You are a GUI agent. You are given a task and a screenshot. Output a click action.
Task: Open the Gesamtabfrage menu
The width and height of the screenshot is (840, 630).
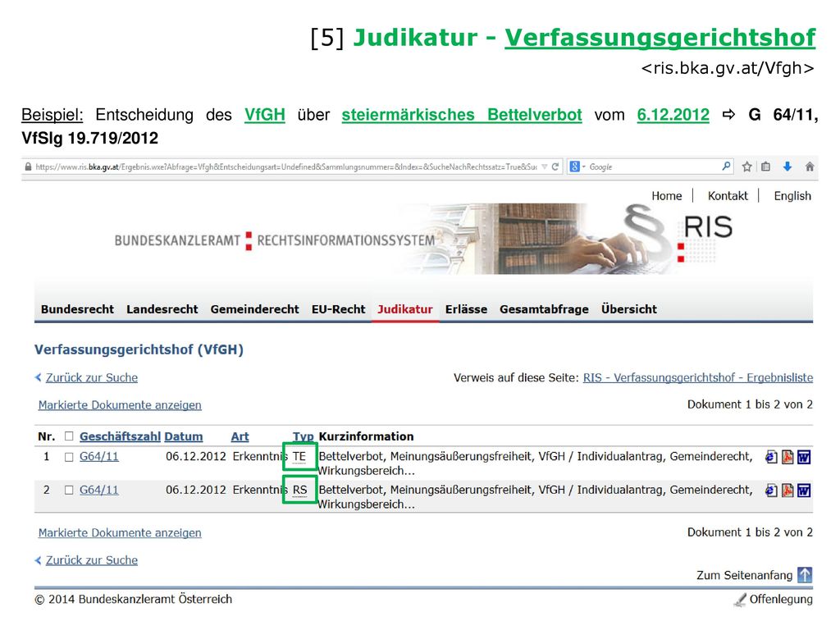pyautogui.click(x=544, y=309)
